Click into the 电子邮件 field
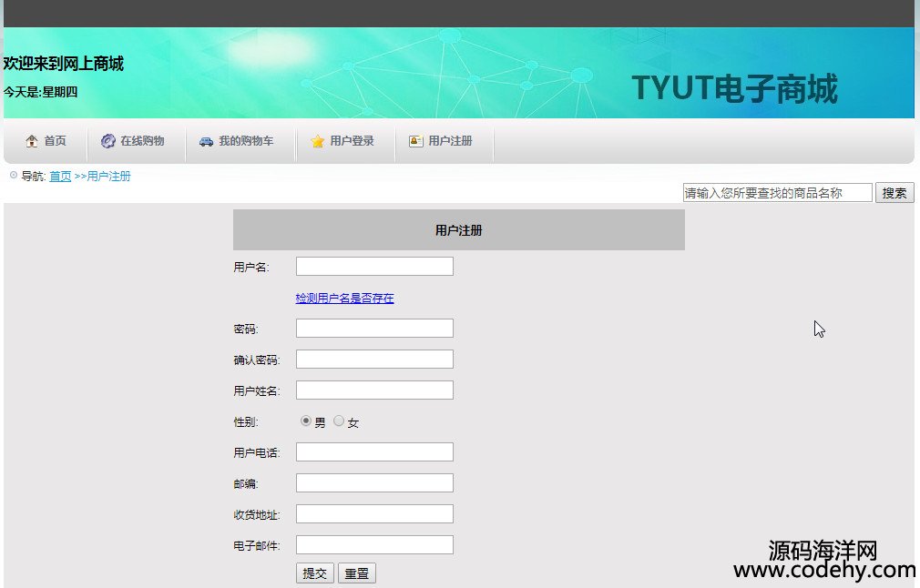920x588 pixels. tap(374, 544)
